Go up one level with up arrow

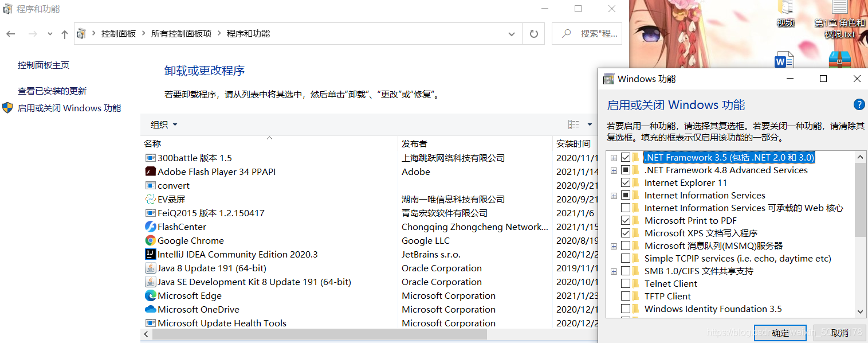point(65,34)
